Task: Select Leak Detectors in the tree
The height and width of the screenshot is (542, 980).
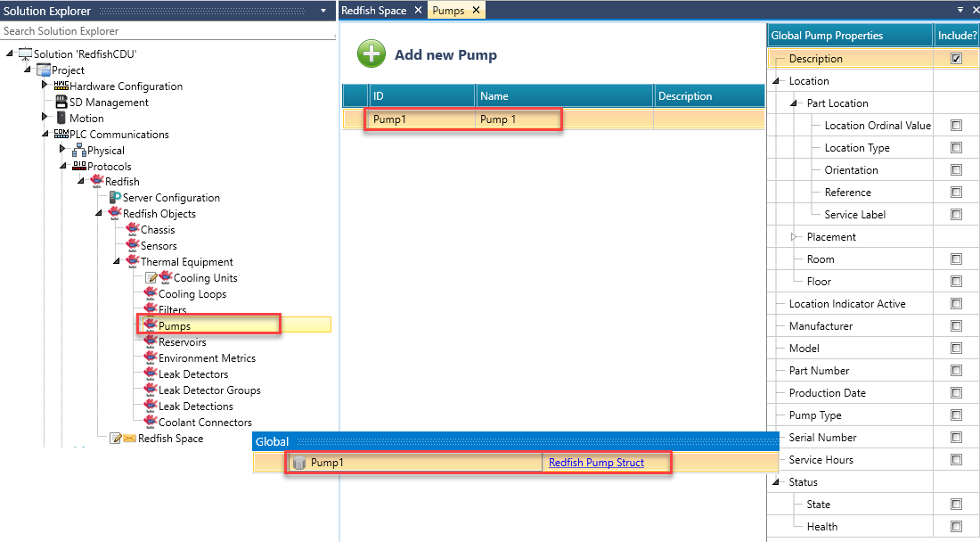Action: pyautogui.click(x=193, y=374)
